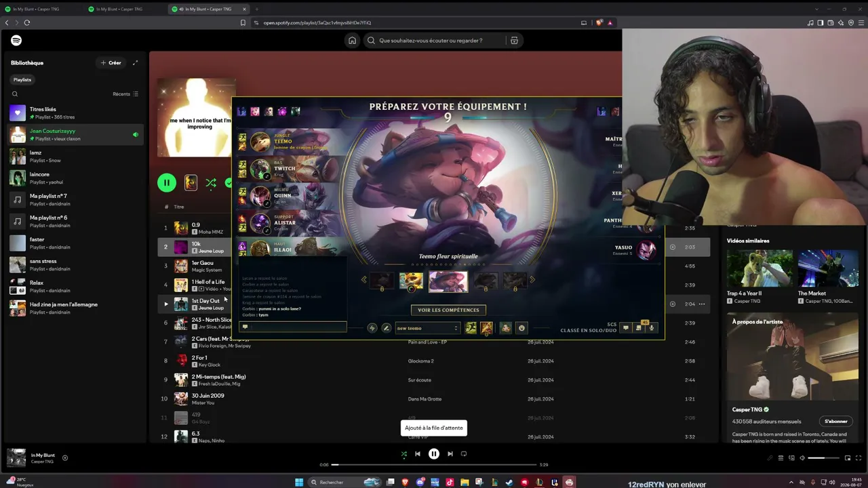Open the 'new teemo' rune page dropdown
Image resolution: width=868 pixels, height=488 pixels.
(x=427, y=329)
